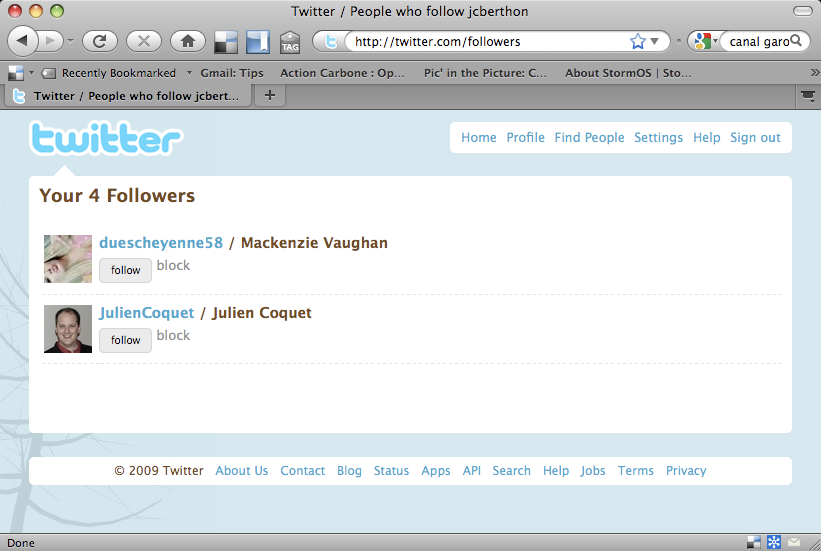The image size is (821, 551).
Task: Follow duescheyenne58
Action: click(x=125, y=270)
